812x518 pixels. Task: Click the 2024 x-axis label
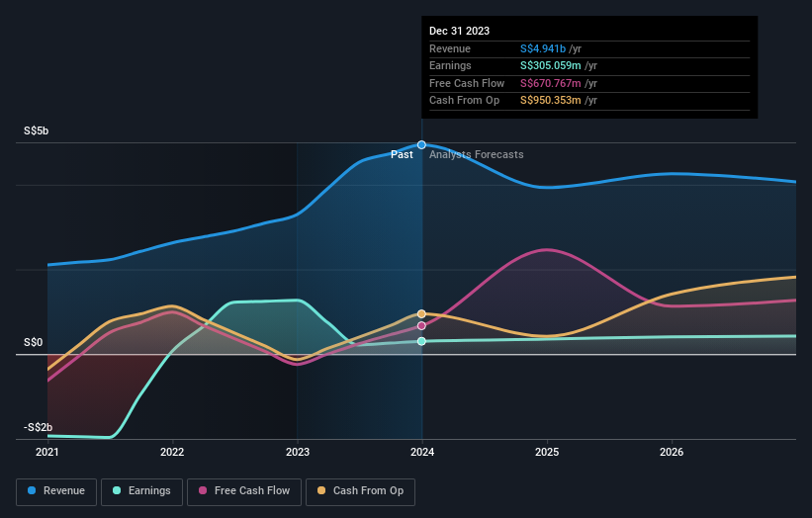pos(422,453)
